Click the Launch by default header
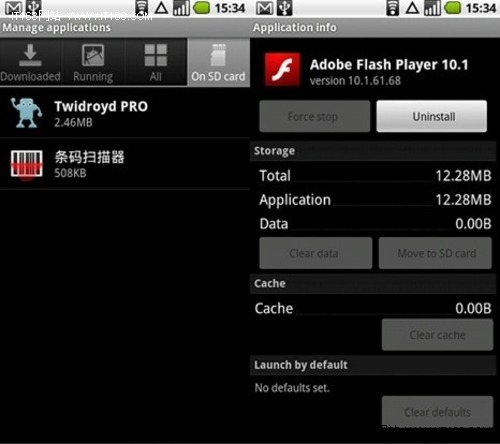The height and width of the screenshot is (444, 500). pos(373,365)
